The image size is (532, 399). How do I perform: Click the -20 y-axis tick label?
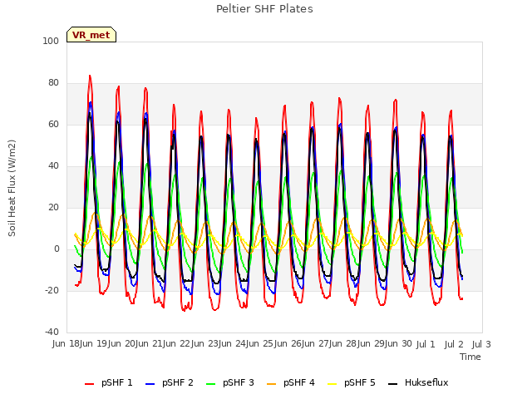coord(52,290)
